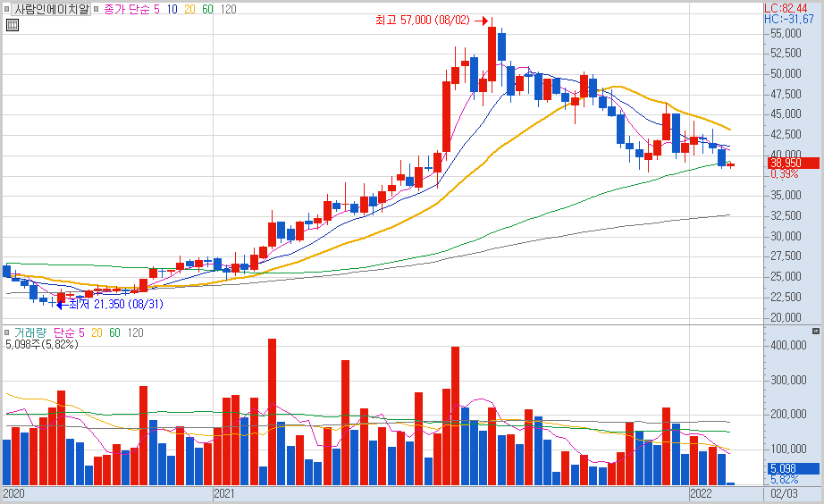Click the 종가 단순 price indicator label
The width and height of the screenshot is (824, 504).
127,9
